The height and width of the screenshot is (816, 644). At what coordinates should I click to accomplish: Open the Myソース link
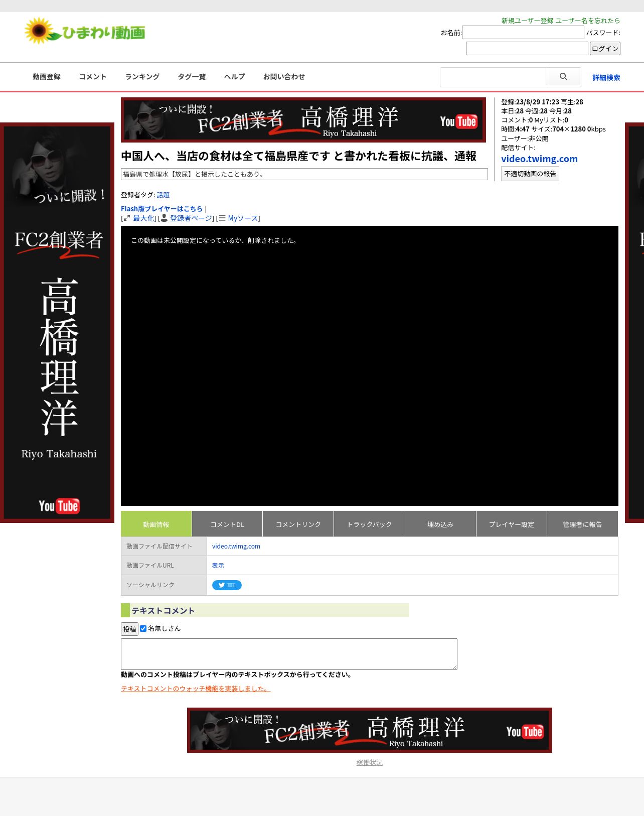coord(243,218)
